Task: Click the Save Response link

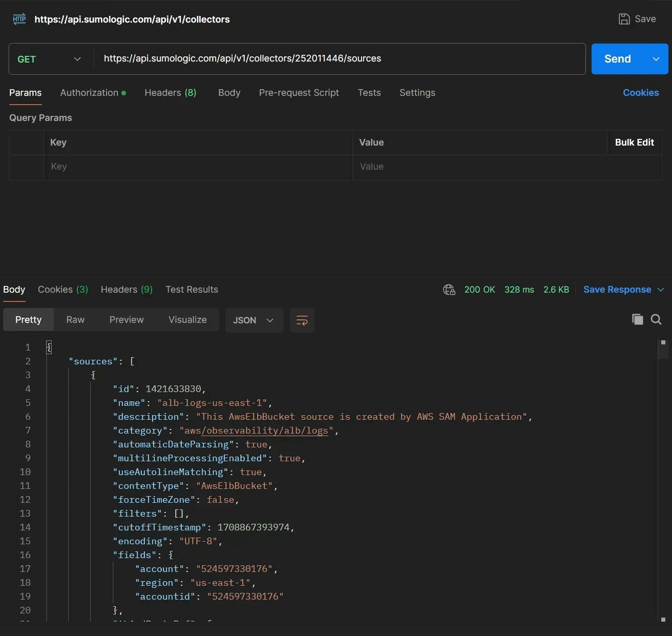Action: [617, 290]
